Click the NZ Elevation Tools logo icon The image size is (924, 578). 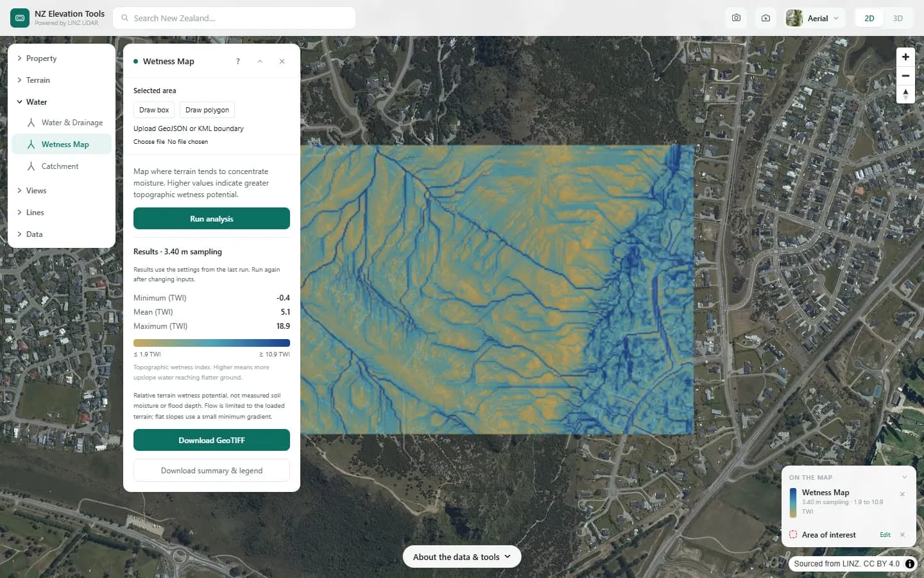(20, 18)
